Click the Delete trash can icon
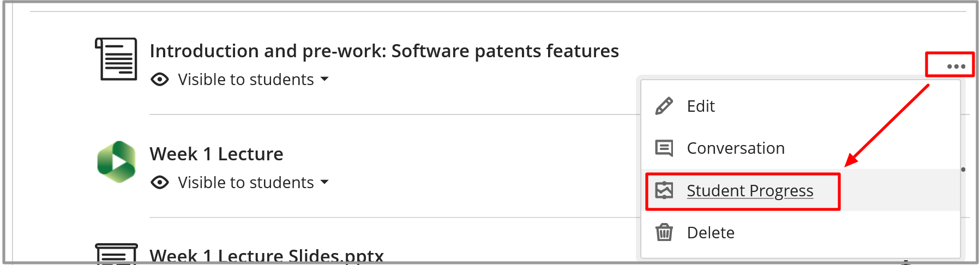The image size is (980, 265). click(x=664, y=232)
